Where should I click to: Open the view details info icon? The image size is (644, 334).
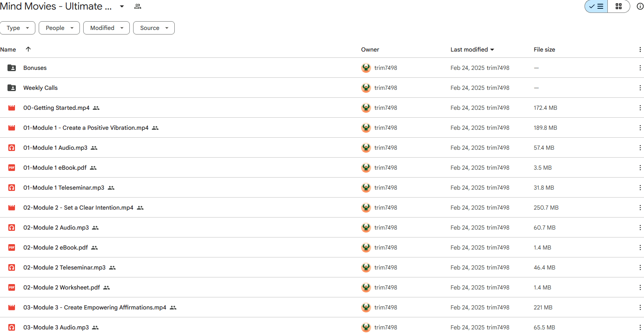point(640,6)
